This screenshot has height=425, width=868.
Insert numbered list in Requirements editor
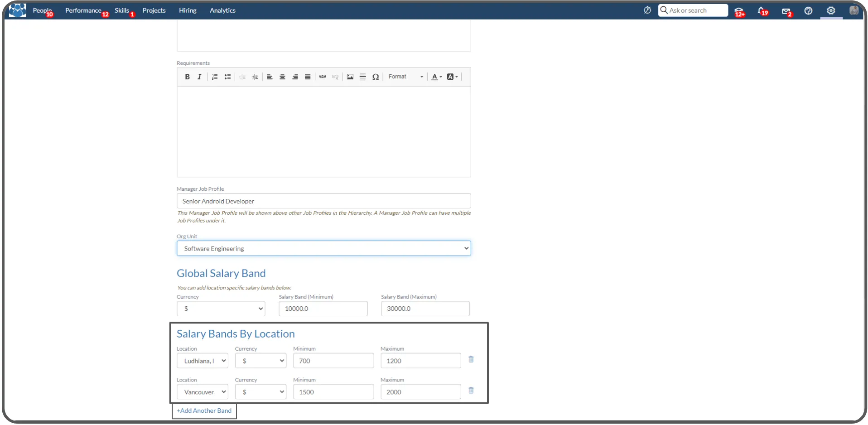215,77
